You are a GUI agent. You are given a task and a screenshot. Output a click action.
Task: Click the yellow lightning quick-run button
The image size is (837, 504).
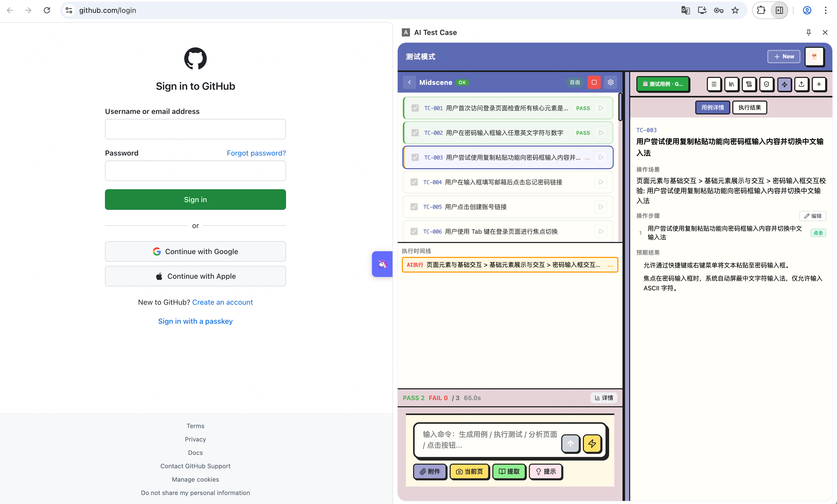click(x=592, y=444)
